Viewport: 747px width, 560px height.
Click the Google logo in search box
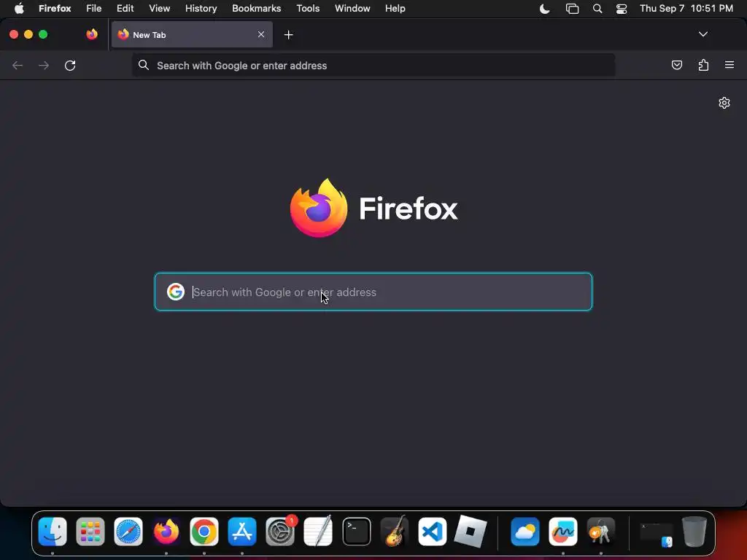pos(175,292)
